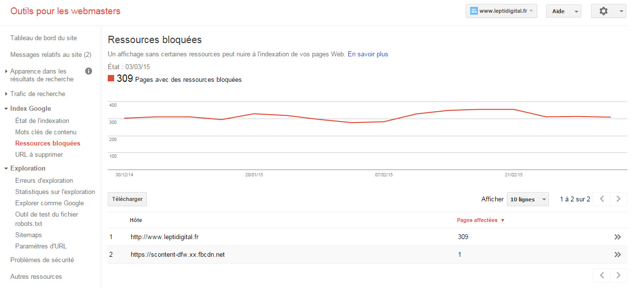Open Outil de test du fichier robots.txt
The image size is (644, 294).
(x=47, y=219)
